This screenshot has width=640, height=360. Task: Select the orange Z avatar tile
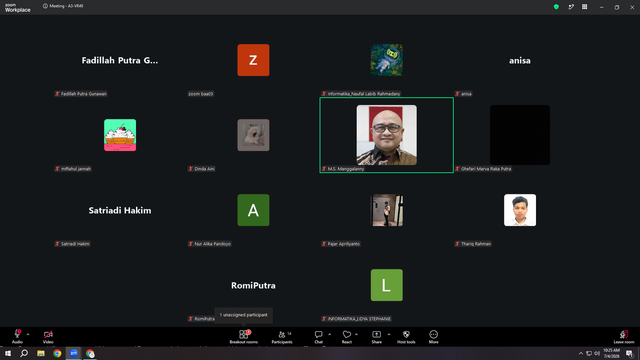tap(253, 60)
